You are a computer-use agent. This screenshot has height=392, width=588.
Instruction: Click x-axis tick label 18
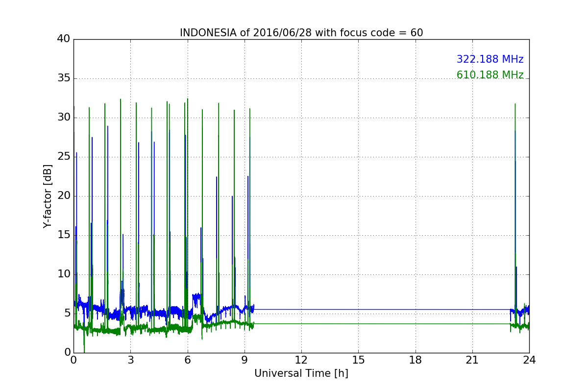(416, 360)
